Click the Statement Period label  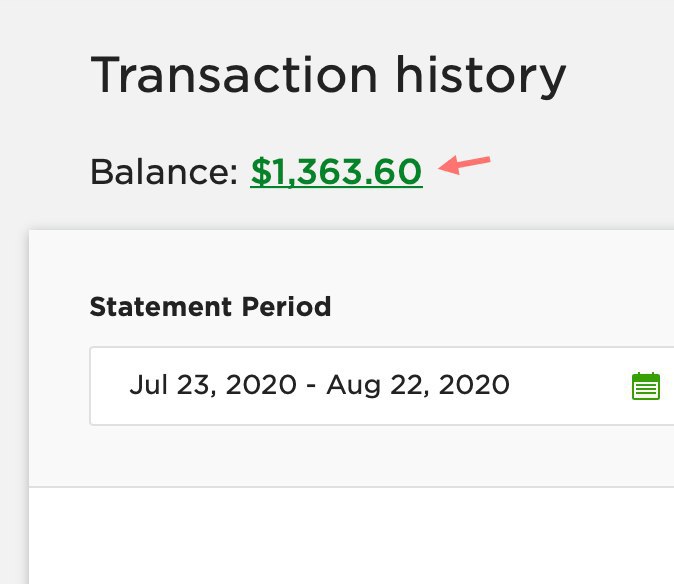[x=210, y=306]
